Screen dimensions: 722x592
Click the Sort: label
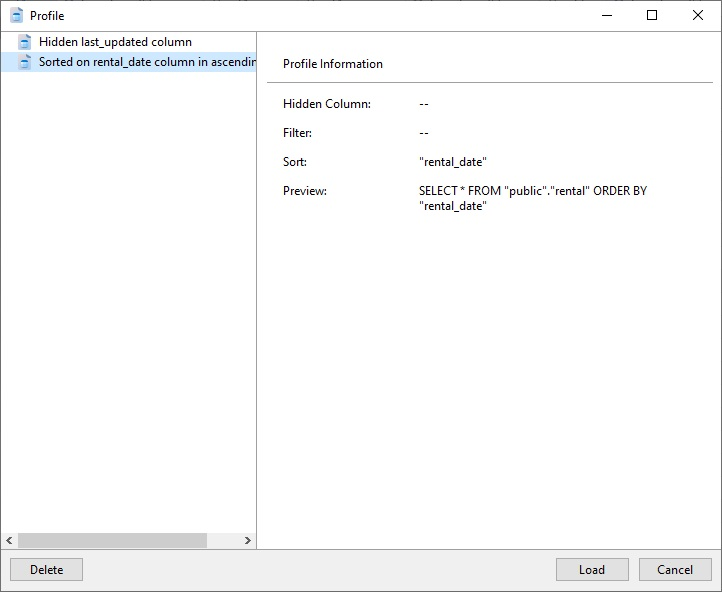pyautogui.click(x=295, y=162)
